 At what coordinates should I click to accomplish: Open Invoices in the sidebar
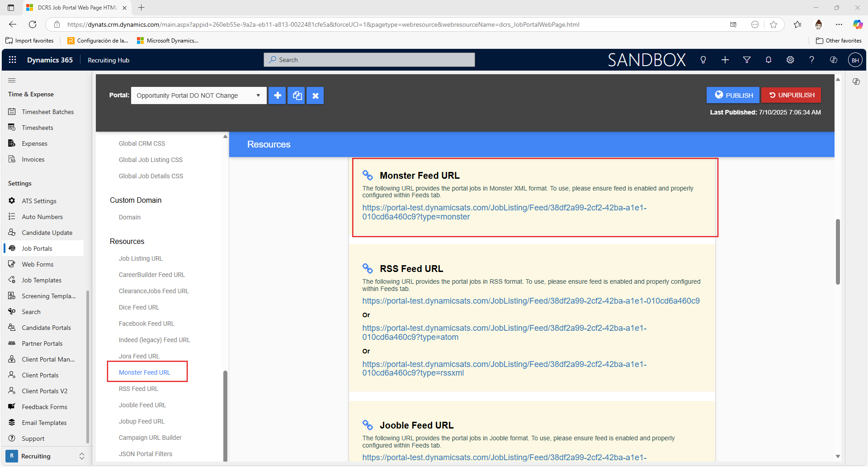[33, 159]
